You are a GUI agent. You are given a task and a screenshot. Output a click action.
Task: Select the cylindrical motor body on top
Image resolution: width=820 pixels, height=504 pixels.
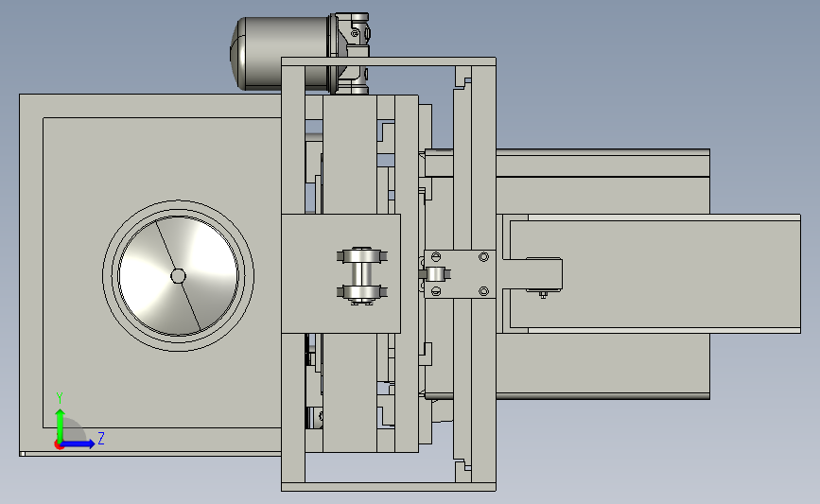(x=280, y=52)
